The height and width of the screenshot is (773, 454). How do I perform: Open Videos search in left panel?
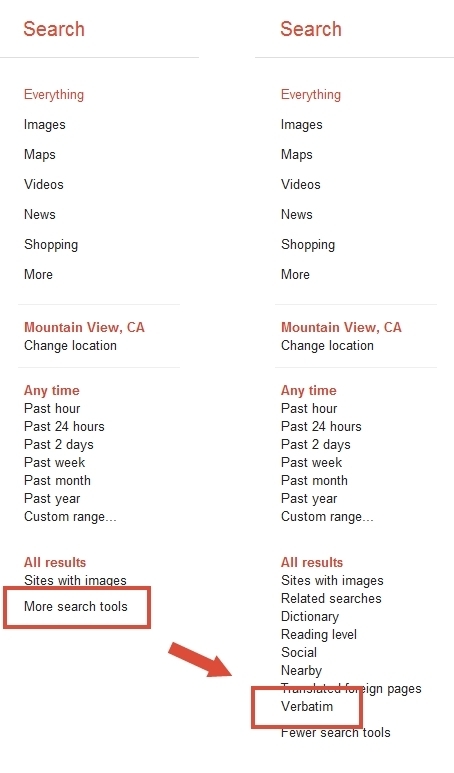43,184
